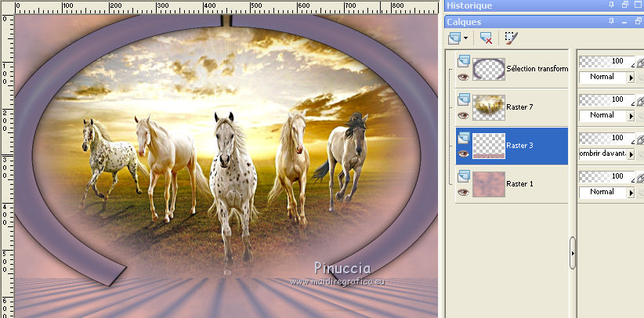The width and height of the screenshot is (644, 318).
Task: Click the edit selection brush icon
Action: tap(511, 38)
